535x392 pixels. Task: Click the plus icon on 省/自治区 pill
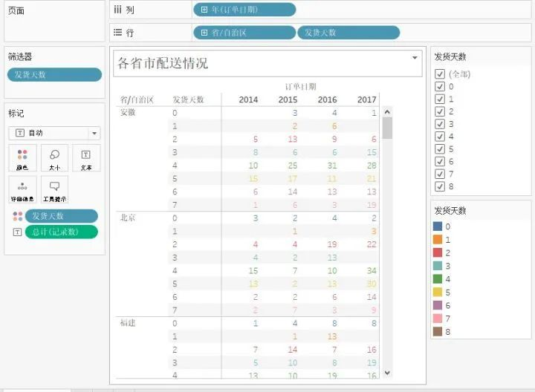[204, 33]
